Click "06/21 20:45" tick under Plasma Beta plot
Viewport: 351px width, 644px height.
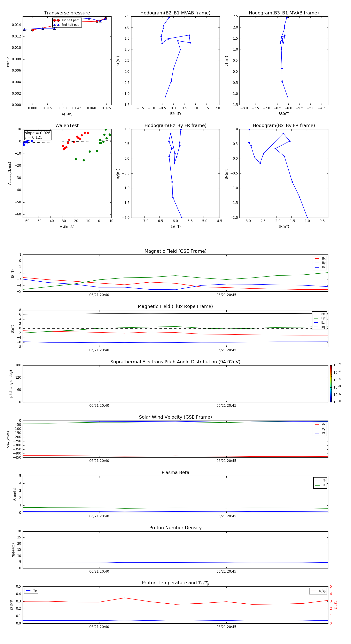226,516
